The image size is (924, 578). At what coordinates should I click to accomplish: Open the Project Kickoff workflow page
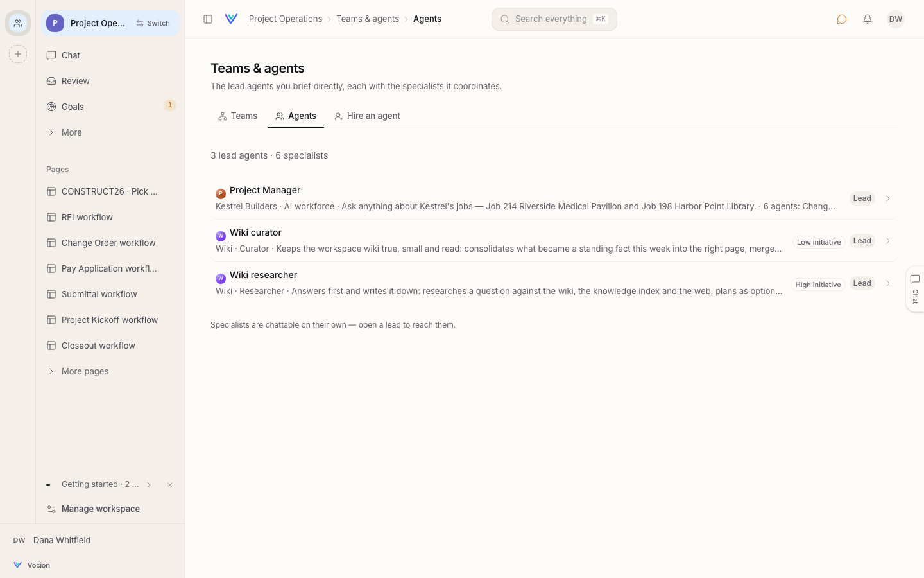coord(110,320)
